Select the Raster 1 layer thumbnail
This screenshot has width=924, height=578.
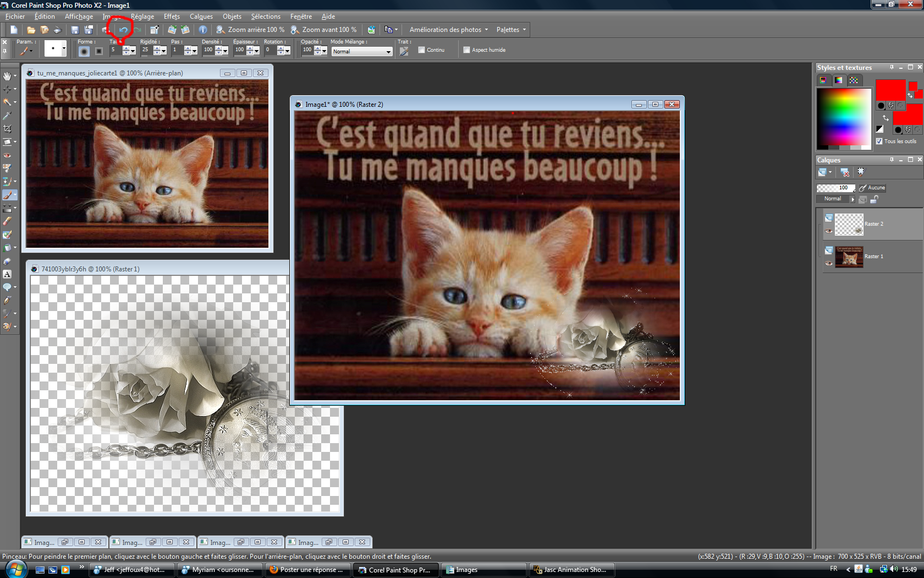849,257
